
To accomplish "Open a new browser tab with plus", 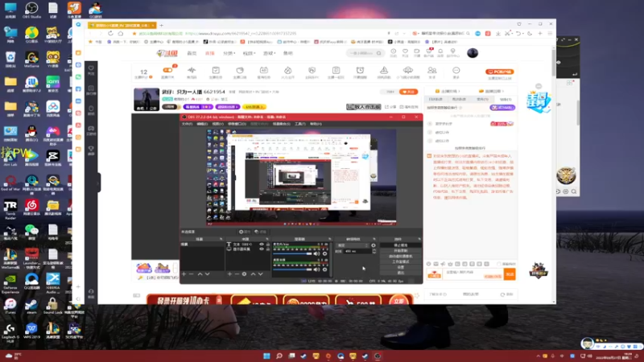I will (x=162, y=26).
